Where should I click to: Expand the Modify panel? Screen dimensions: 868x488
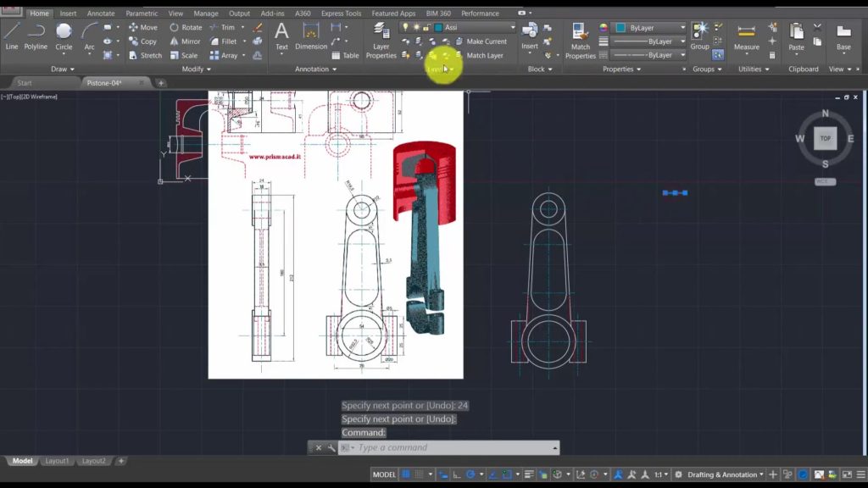pos(197,69)
